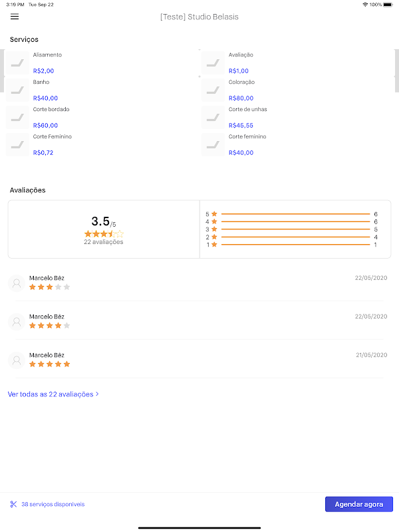Tap the scissors services icon
Image resolution: width=399 pixels, height=532 pixels.
click(13, 504)
